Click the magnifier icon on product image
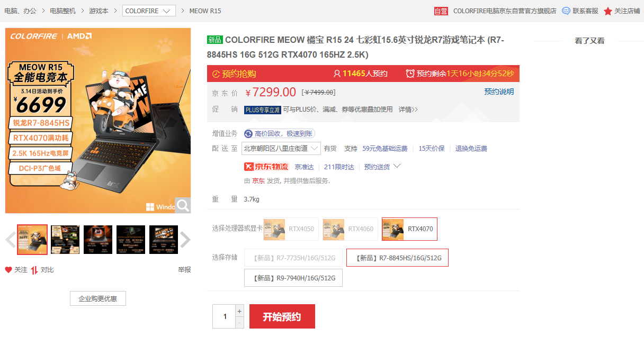 [x=183, y=205]
